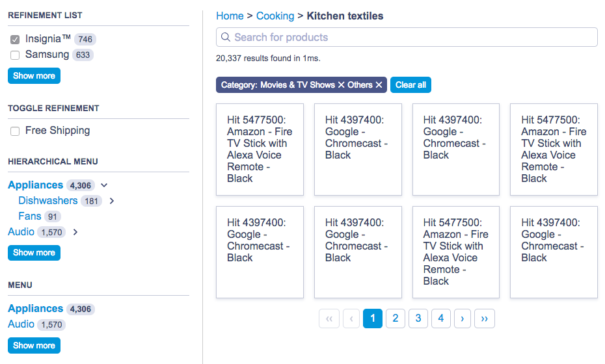Enable the Free Shipping toggle
This screenshot has width=605, height=364.
click(15, 131)
